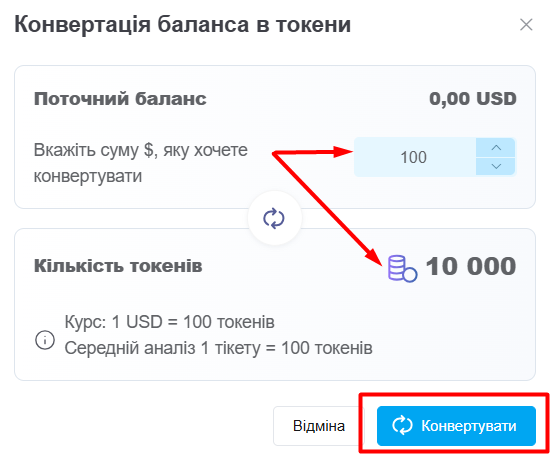Focus the amount field showing 100
554x454 pixels.
pos(415,157)
